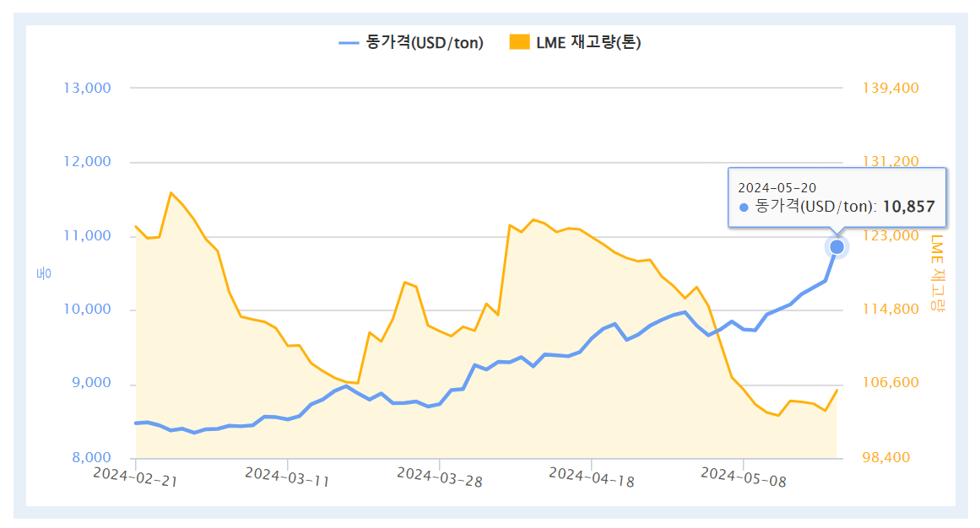This screenshot has width=980, height=528.
Task: Select the 2024-03-28 x-axis date label
Action: point(439,477)
